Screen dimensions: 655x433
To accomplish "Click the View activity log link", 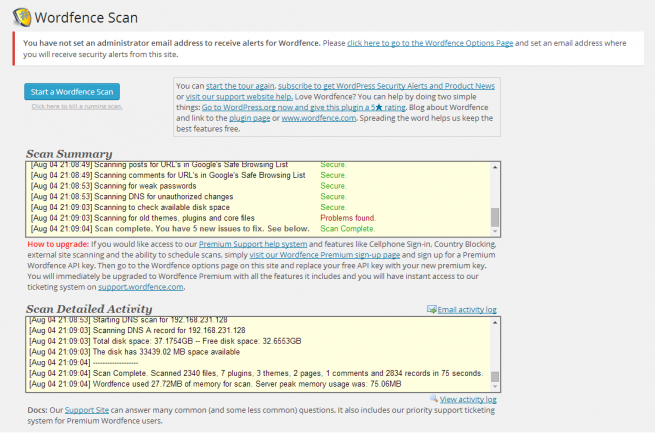I will coord(468,400).
